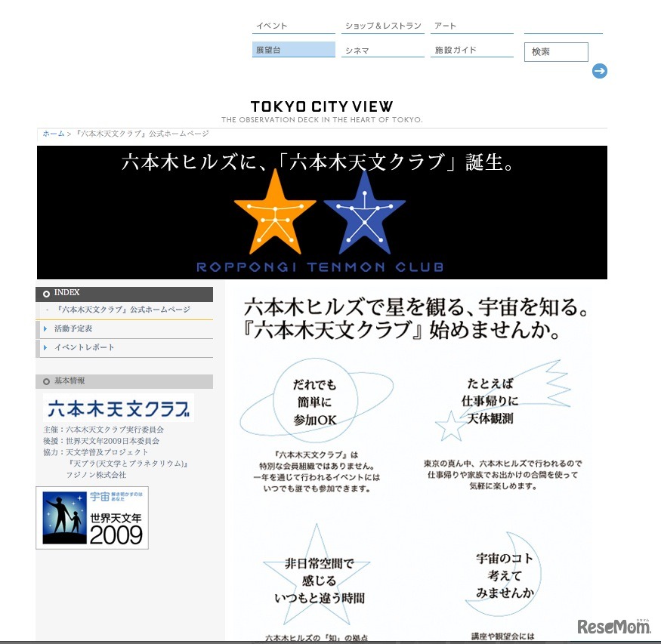Click text いつでも誰でも参加できます。
Screen dimensions: 661x644
pyautogui.click(x=317, y=488)
